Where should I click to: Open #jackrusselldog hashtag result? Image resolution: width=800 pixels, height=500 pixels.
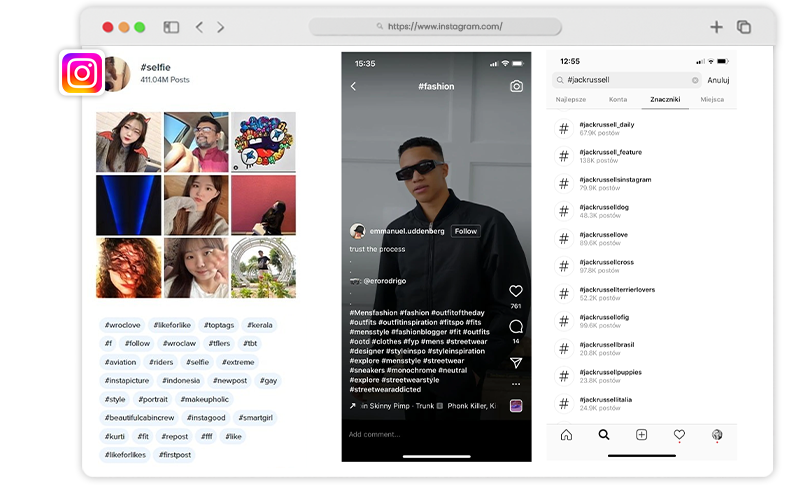[x=642, y=211]
